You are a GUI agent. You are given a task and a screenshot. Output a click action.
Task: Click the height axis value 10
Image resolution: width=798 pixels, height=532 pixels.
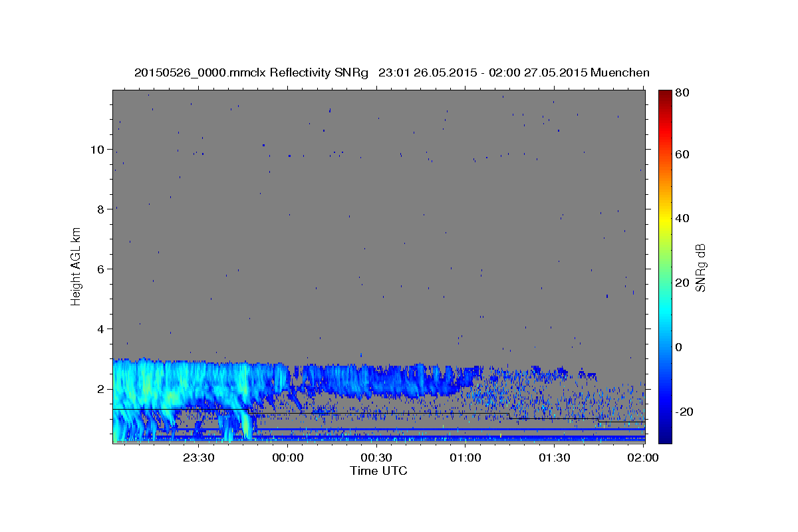coord(98,149)
